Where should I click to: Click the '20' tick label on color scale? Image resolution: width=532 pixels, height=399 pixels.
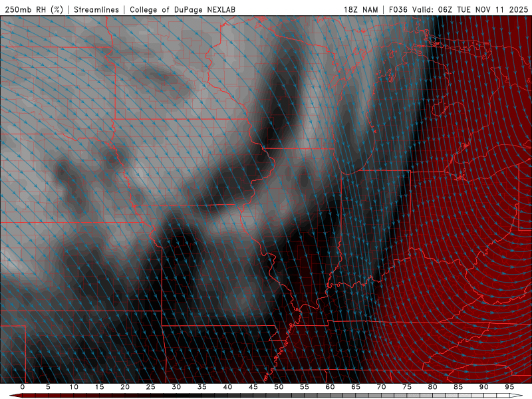125,387
